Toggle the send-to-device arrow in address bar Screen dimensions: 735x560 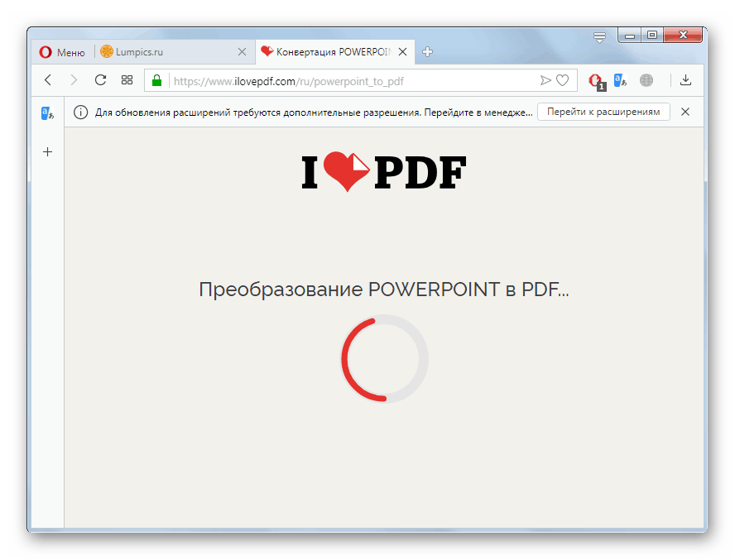pyautogui.click(x=545, y=80)
